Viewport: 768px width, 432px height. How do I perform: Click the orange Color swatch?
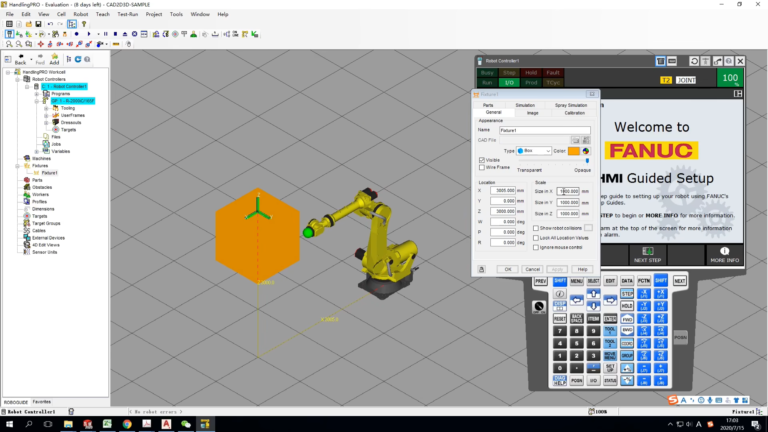[x=574, y=151]
